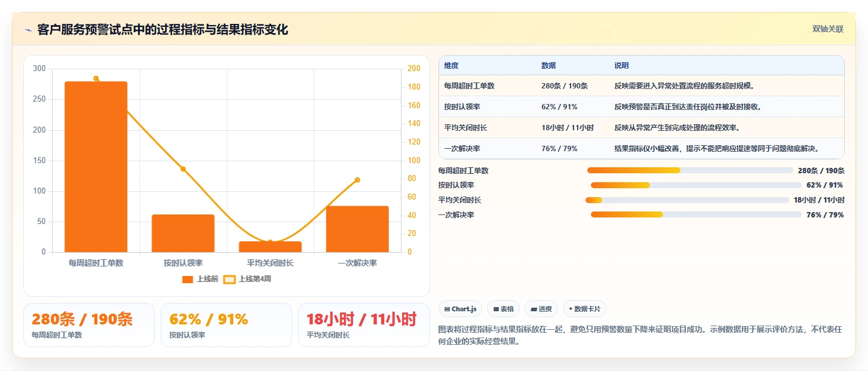Click the 按时认领率 row name in the table
Screen dimensions: 868x371
pyautogui.click(x=462, y=107)
